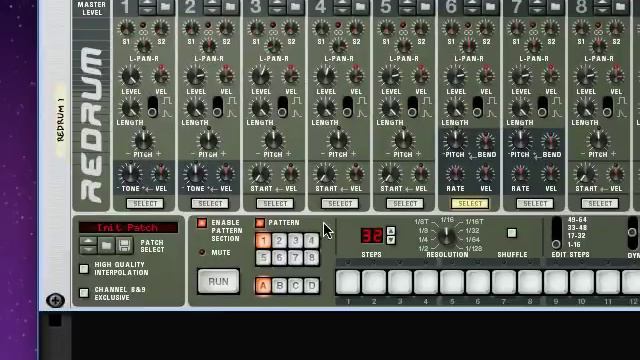Select pattern bank A
Viewport: 640px width, 360px height.
[263, 286]
